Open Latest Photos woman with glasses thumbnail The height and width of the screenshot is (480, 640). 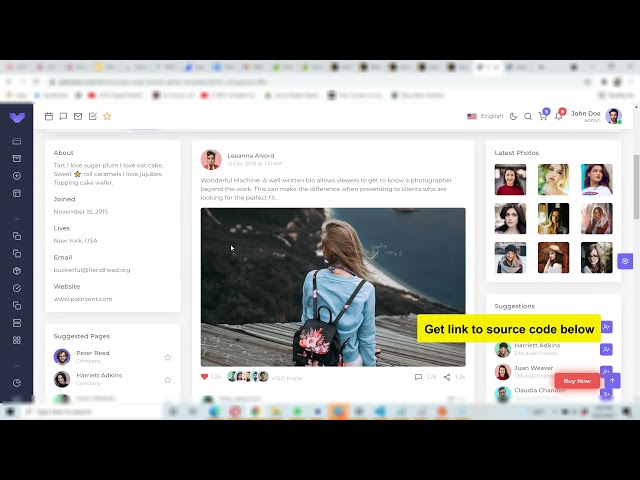tap(597, 258)
